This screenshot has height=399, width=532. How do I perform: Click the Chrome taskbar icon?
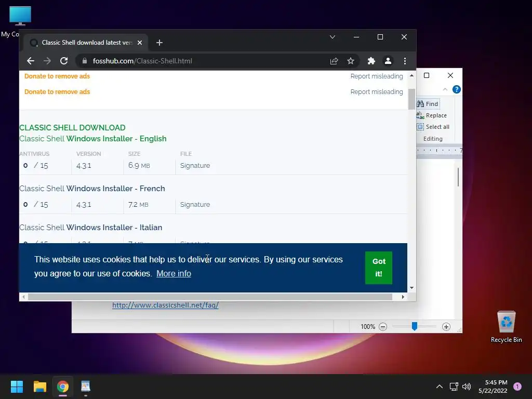tap(63, 387)
